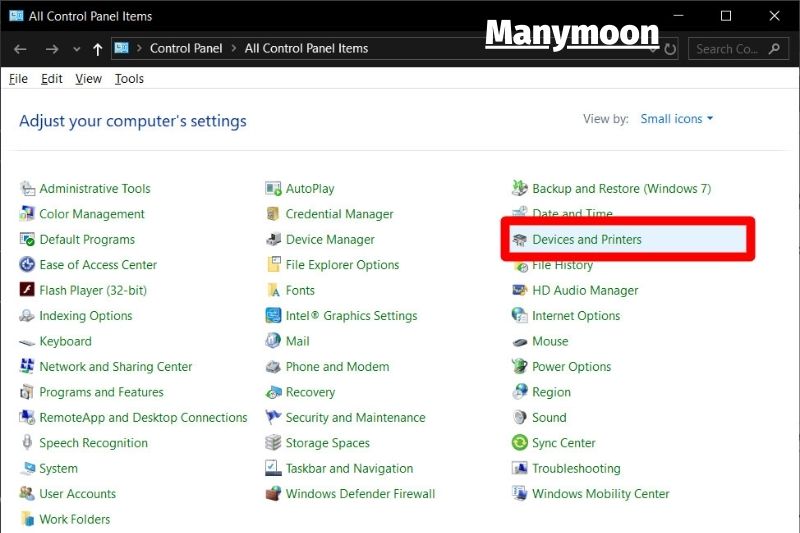Image resolution: width=800 pixels, height=533 pixels.
Task: Open the File menu
Action: [x=18, y=79]
